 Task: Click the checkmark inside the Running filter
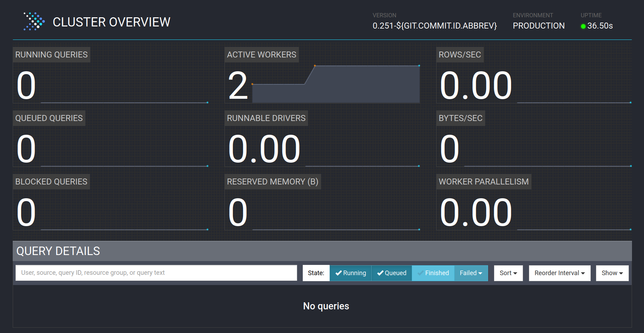pos(339,273)
